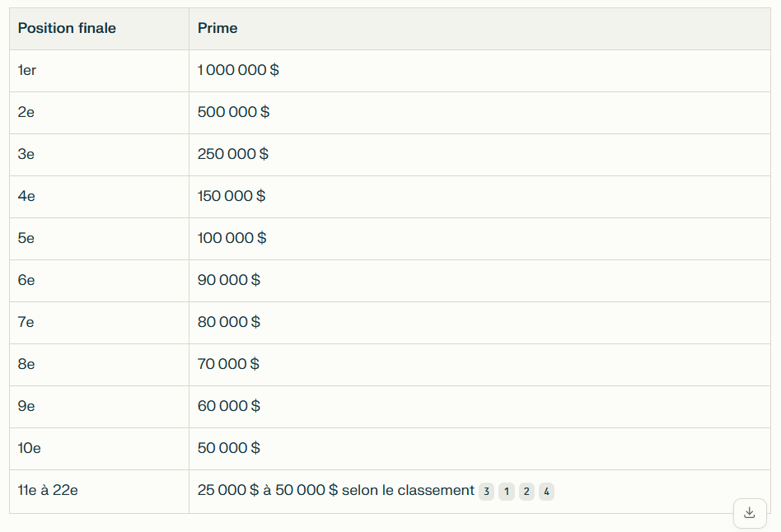Click the 1er position cell
781x532 pixels.
tap(99, 71)
